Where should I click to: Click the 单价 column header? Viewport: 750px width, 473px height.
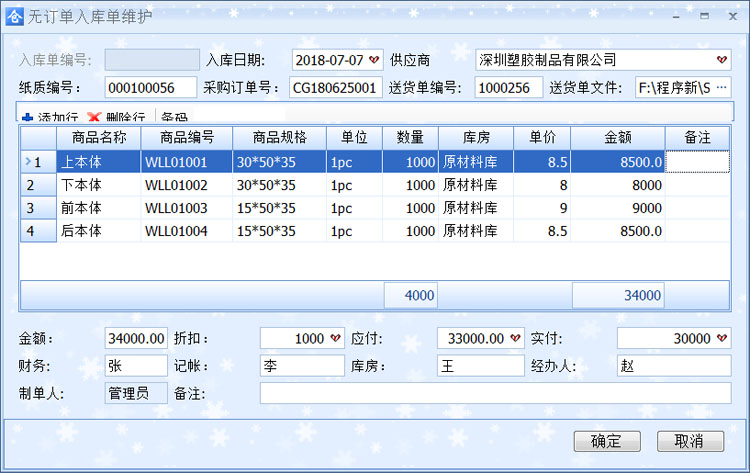point(542,138)
